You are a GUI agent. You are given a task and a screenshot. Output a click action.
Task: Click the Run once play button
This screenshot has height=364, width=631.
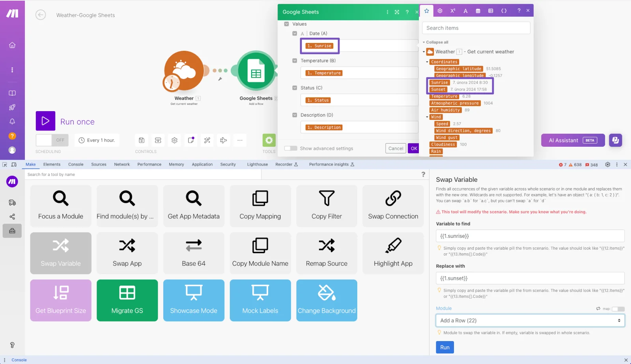[45, 121]
